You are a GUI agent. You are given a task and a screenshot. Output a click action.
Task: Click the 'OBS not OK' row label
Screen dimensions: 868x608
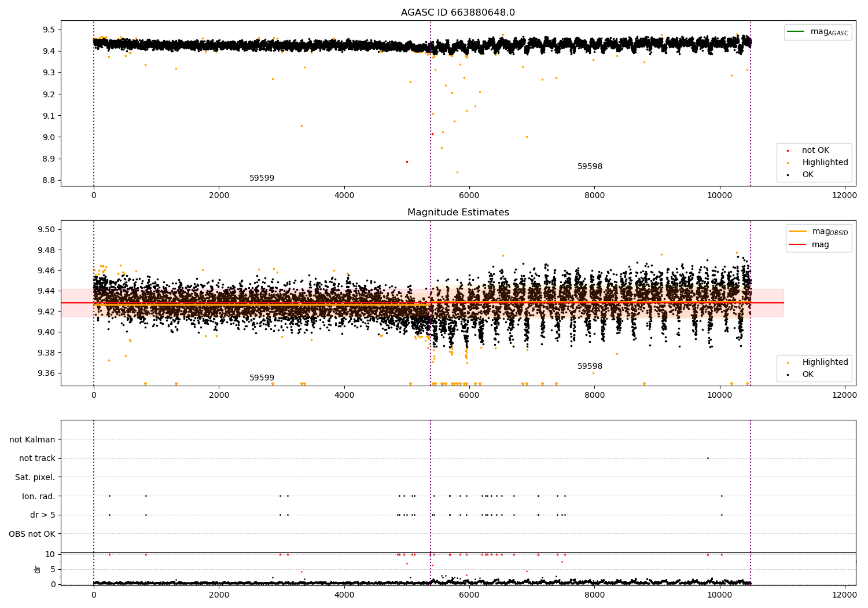[x=32, y=534]
